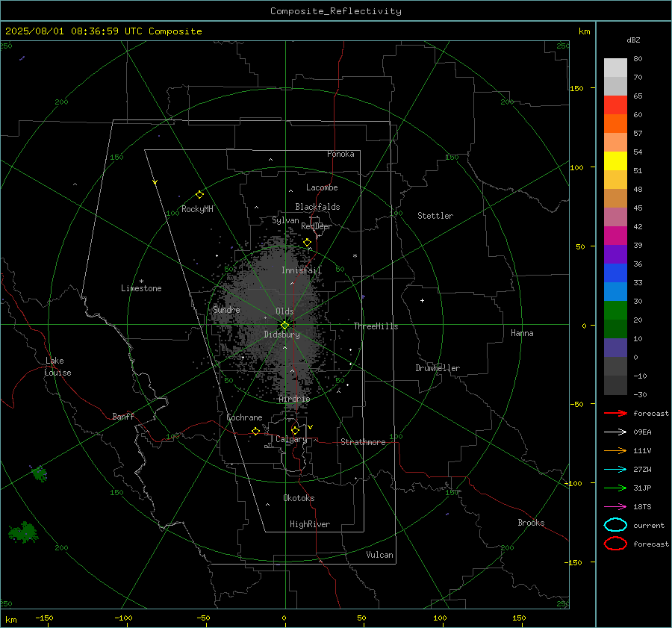Click the yellow diamond marker at RedDeer
This screenshot has width=672, height=628.
[308, 243]
